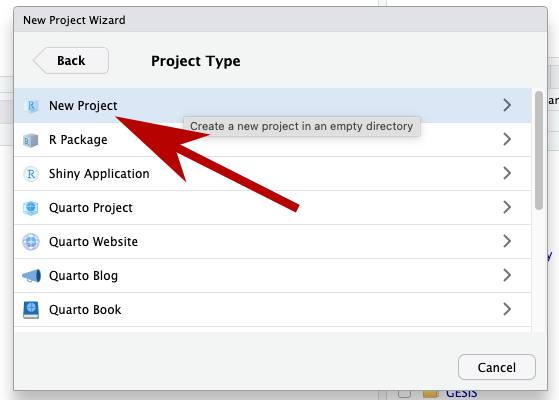Expand the Quarto Book row chevron
The width and height of the screenshot is (559, 400).
[x=507, y=309]
